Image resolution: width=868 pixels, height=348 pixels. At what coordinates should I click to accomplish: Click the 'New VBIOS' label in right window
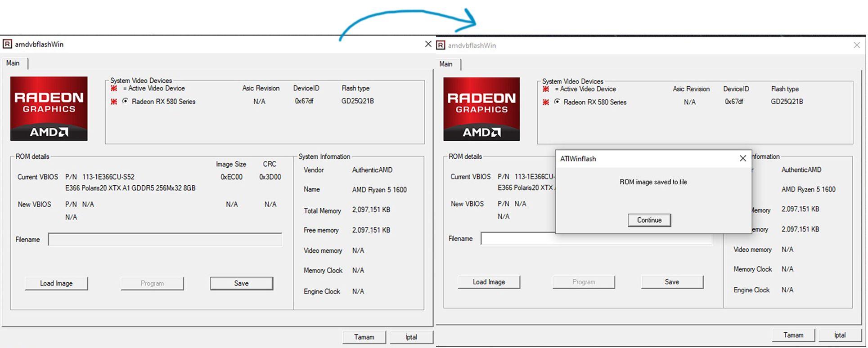click(467, 204)
